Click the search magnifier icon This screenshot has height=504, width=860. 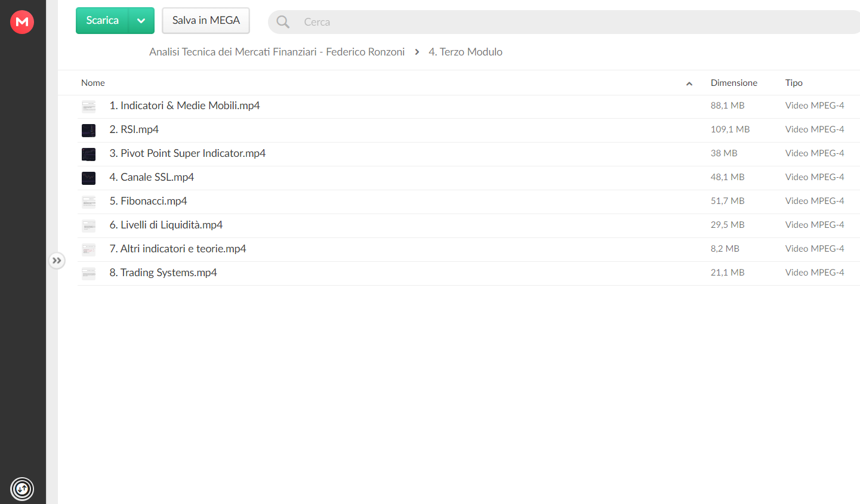click(x=283, y=22)
